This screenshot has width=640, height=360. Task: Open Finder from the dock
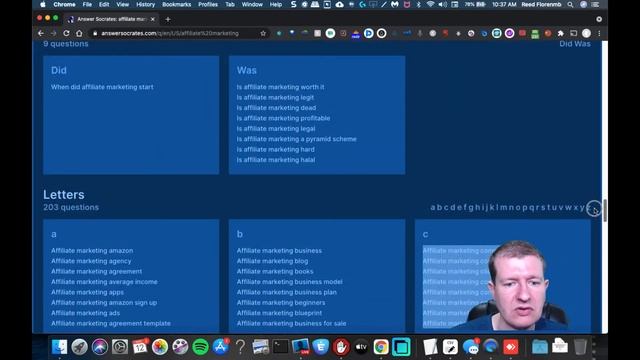pyautogui.click(x=60, y=347)
